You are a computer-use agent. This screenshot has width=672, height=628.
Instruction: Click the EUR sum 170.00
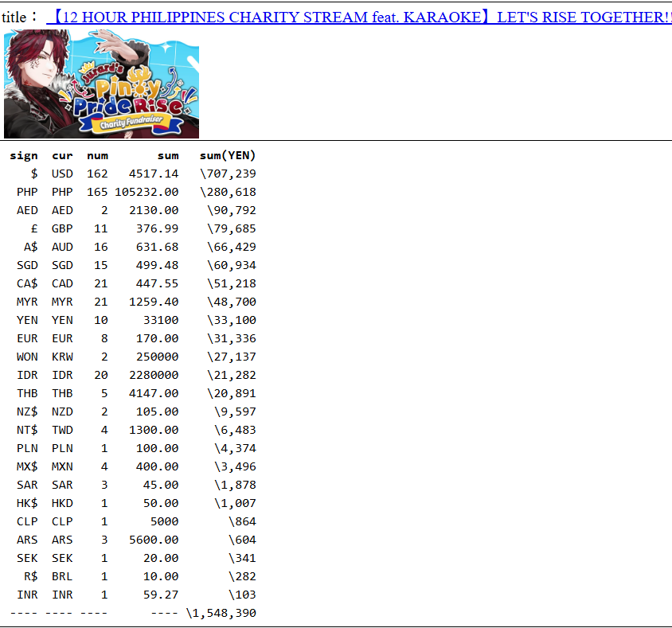(158, 338)
